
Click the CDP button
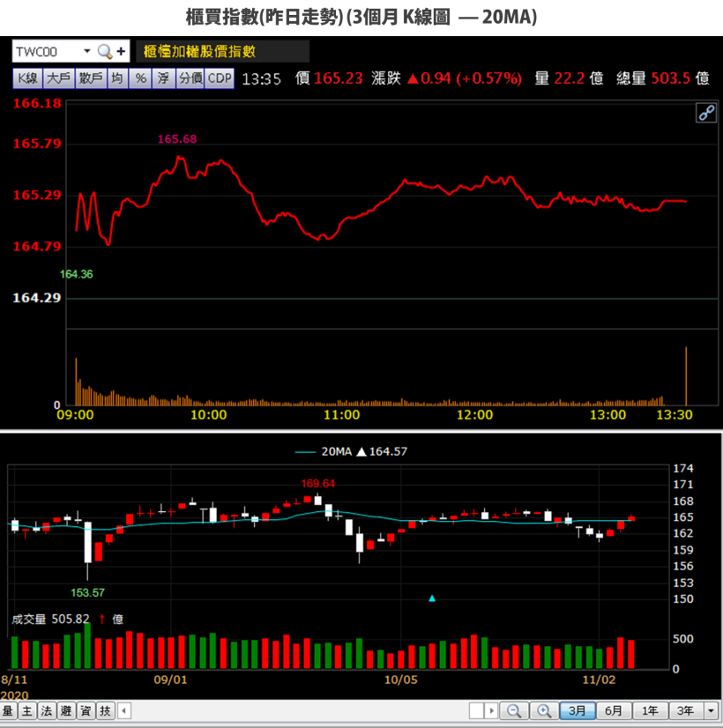click(x=220, y=78)
